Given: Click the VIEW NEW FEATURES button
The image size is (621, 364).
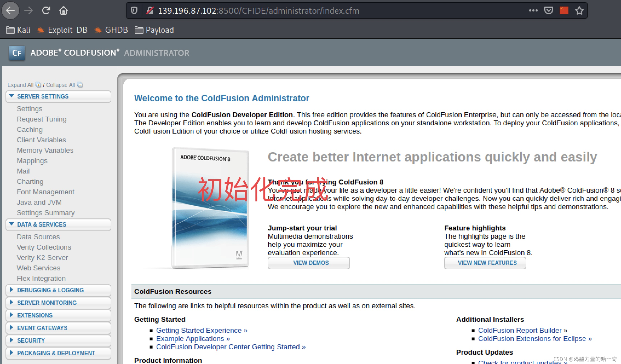Looking at the screenshot, I should pyautogui.click(x=485, y=263).
